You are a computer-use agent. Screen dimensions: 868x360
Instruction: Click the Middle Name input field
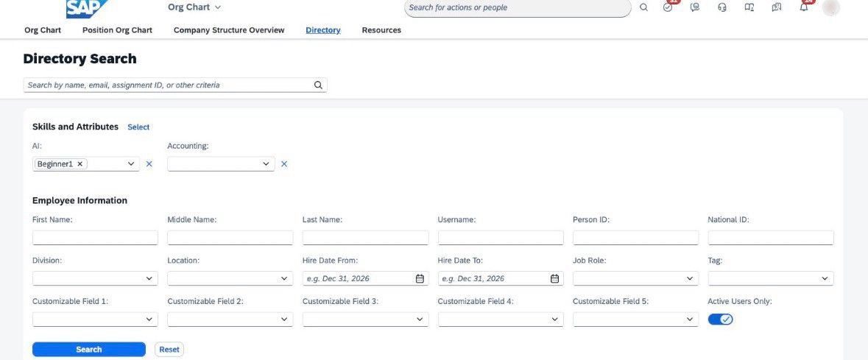230,238
